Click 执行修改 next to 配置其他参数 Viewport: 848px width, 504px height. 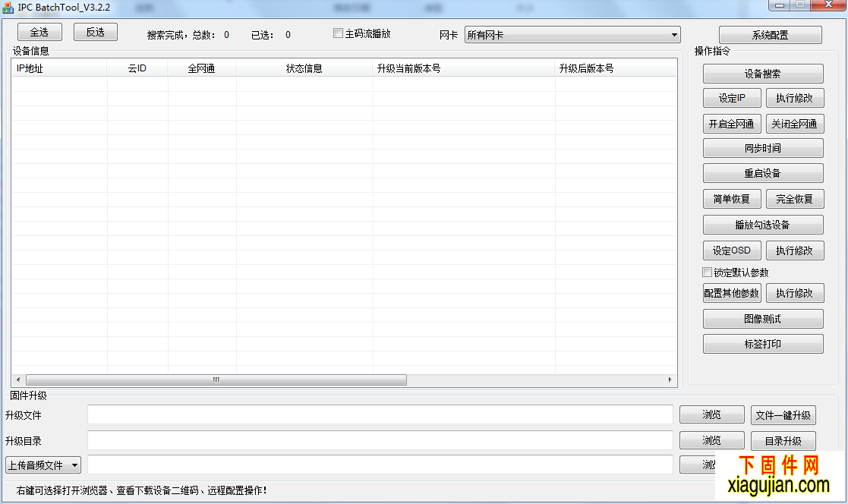(x=794, y=293)
